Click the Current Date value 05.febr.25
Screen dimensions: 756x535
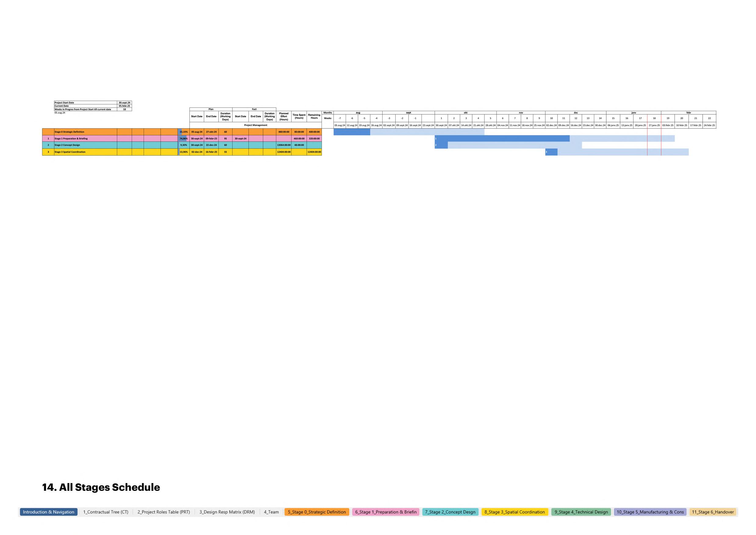click(x=124, y=106)
